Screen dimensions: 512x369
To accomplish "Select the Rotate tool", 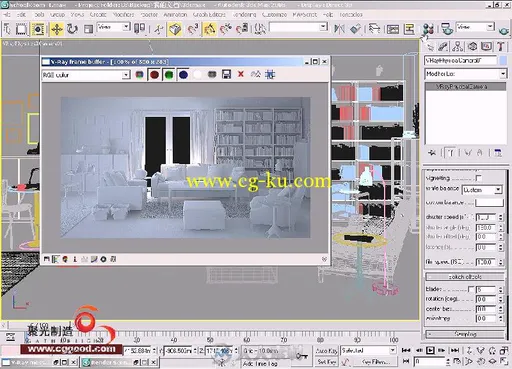I will pyautogui.click(x=72, y=29).
